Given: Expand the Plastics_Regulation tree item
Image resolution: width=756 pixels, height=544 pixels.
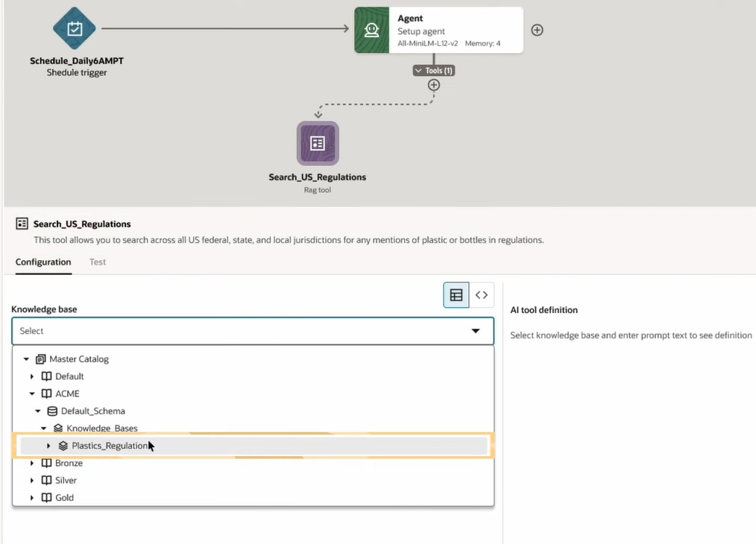Looking at the screenshot, I should point(49,446).
